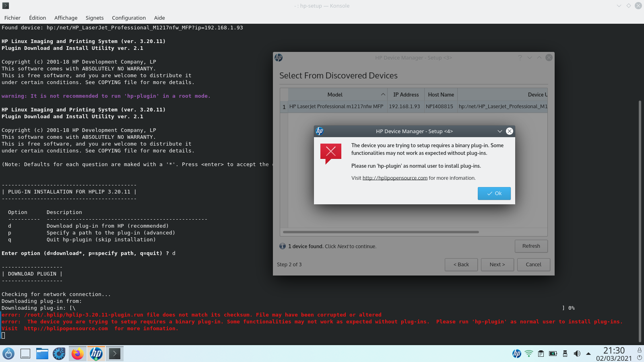The width and height of the screenshot is (644, 362).
Task: Close the HP Device Manager Setup <3> window
Action: click(549, 58)
